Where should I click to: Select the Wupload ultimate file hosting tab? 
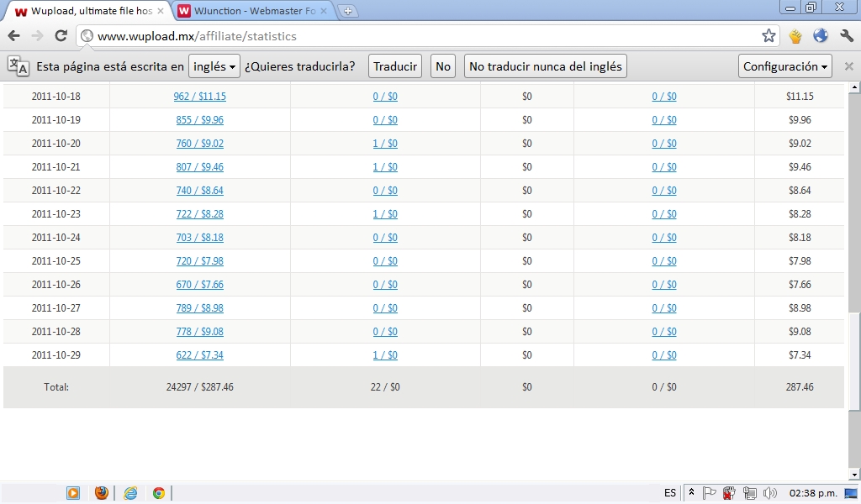click(84, 11)
